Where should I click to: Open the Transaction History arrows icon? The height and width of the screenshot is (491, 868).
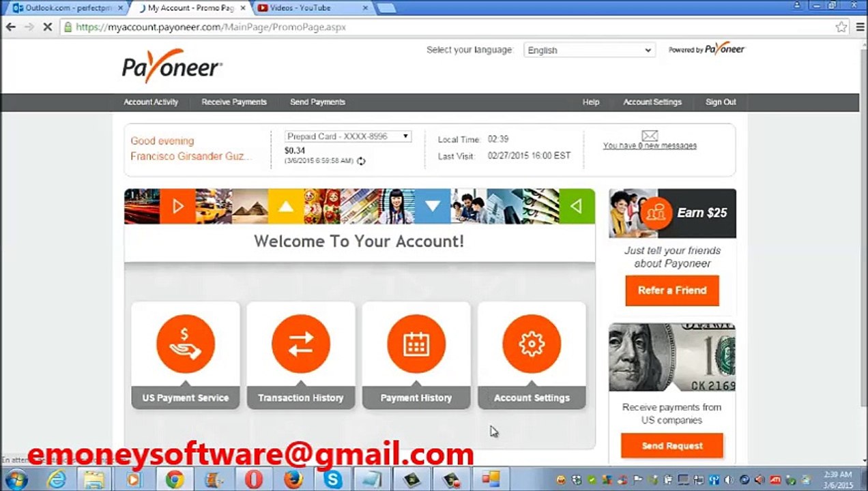coord(301,344)
